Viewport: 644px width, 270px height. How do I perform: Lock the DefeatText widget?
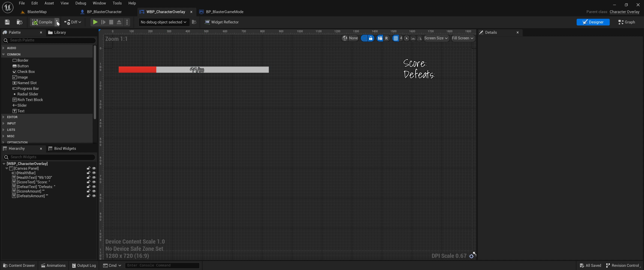coord(88,187)
